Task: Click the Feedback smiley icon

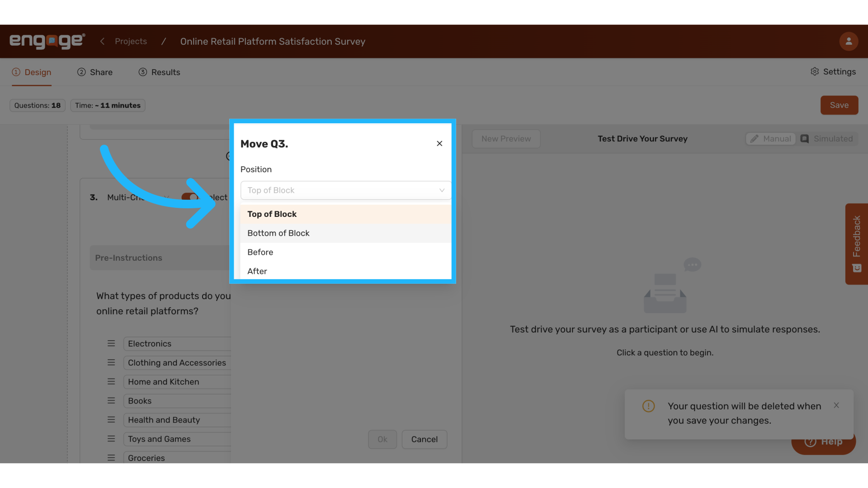Action: click(x=857, y=268)
